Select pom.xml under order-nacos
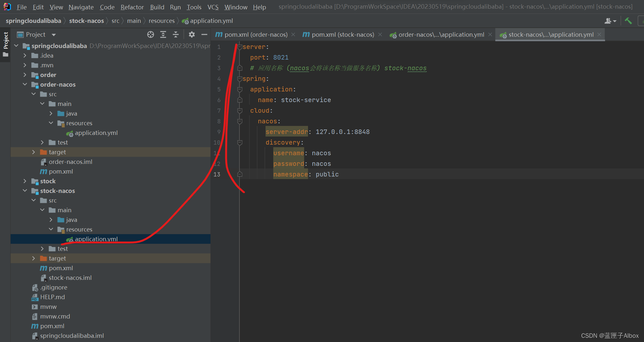The image size is (644, 342). 61,171
